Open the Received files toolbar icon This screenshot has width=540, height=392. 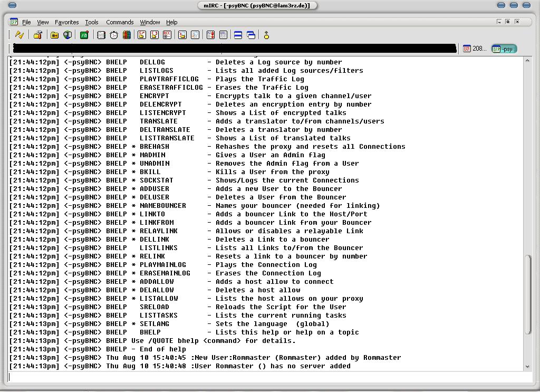point(182,35)
